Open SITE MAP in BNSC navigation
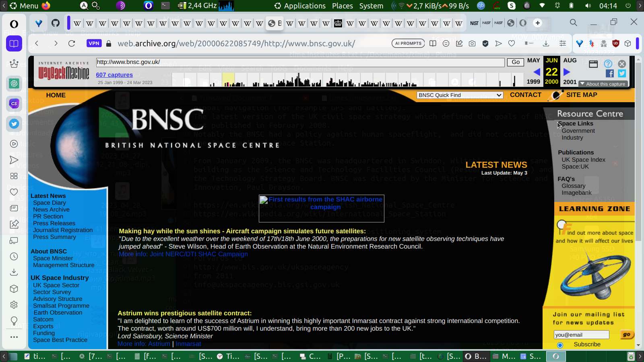 click(x=582, y=95)
